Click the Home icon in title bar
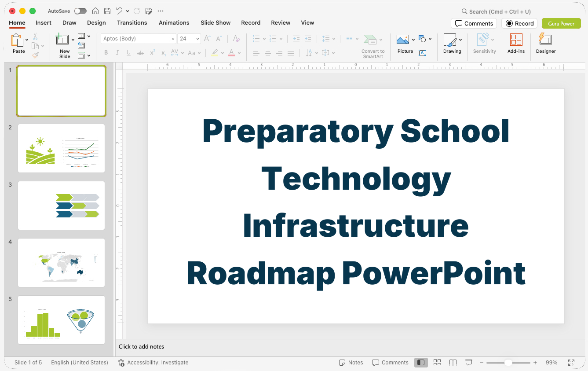The image size is (588, 371). pyautogui.click(x=95, y=11)
